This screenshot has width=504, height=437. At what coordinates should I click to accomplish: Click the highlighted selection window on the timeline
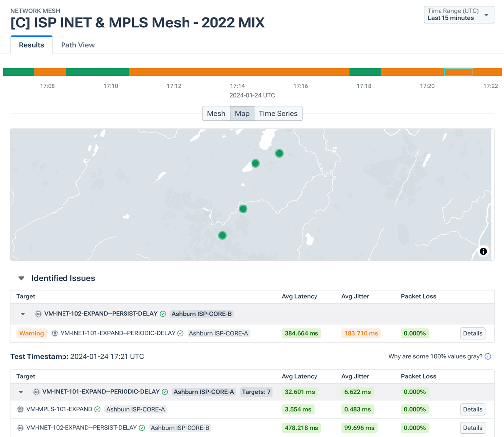tap(458, 72)
